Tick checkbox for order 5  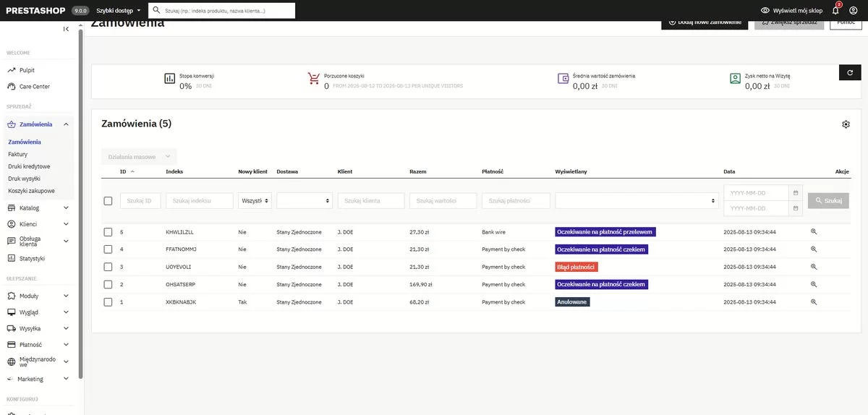[108, 232]
